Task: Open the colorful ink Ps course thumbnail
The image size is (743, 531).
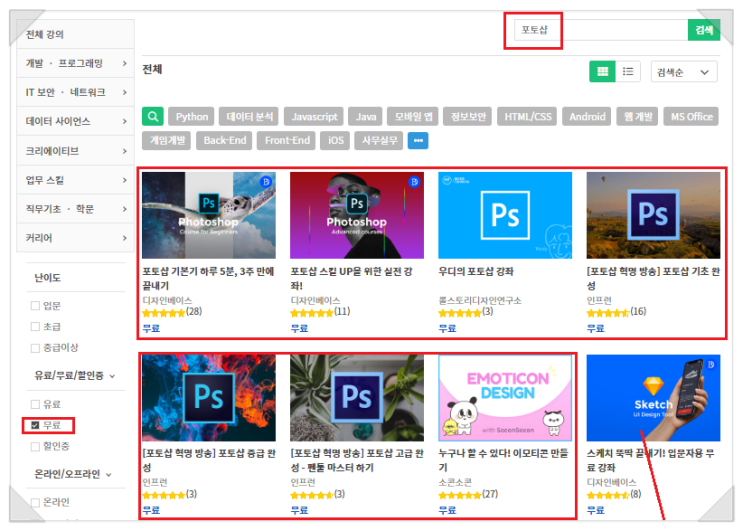Action: click(x=208, y=398)
